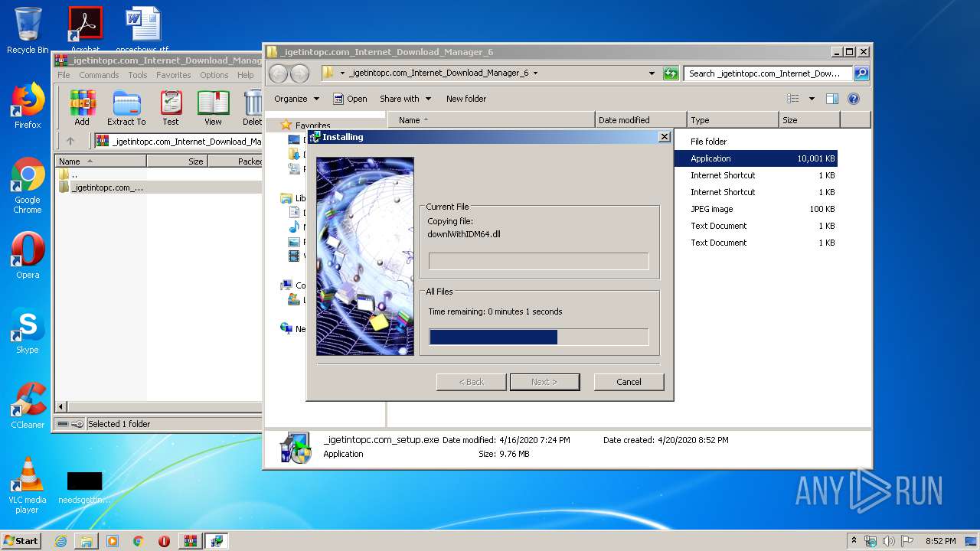Click the WinRAR taskbar button
Image resolution: width=980 pixels, height=551 pixels.
pyautogui.click(x=191, y=541)
